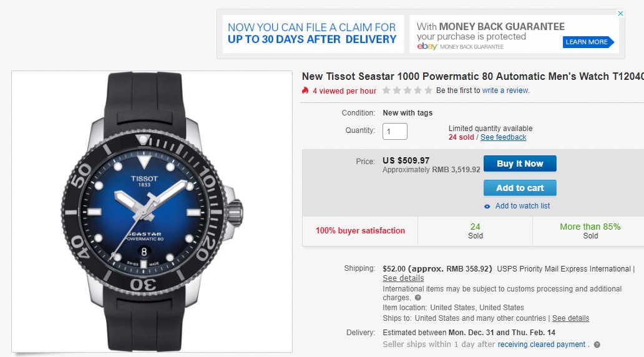Open receiving cleared payment link

542,345
